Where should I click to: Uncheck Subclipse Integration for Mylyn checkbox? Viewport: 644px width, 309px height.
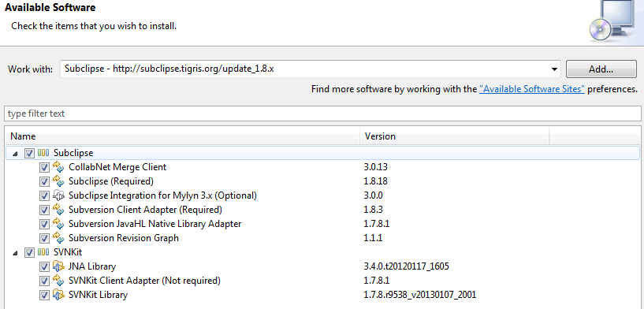point(44,196)
